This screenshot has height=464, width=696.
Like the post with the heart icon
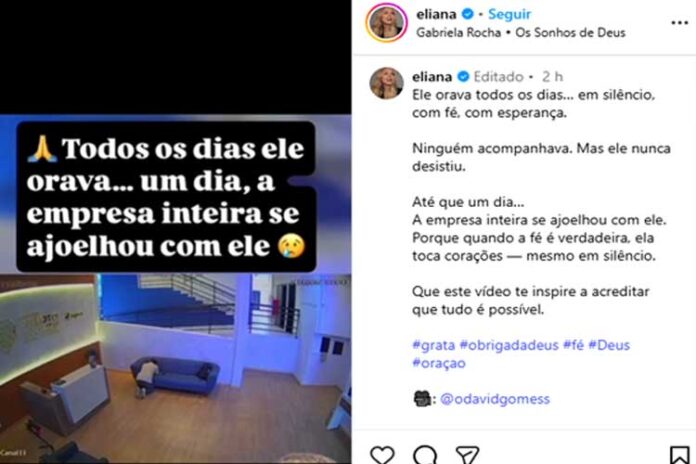point(382,455)
